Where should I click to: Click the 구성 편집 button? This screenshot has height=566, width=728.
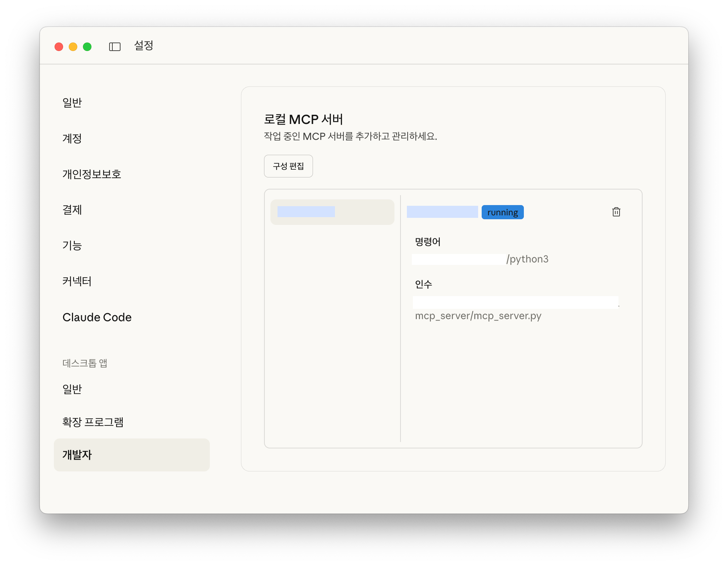click(288, 166)
